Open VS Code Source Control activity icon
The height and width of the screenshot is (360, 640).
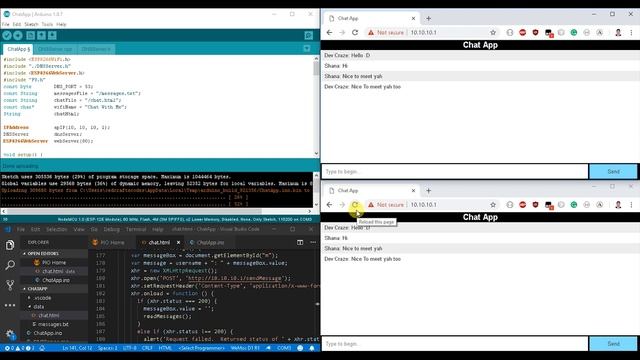[10, 285]
